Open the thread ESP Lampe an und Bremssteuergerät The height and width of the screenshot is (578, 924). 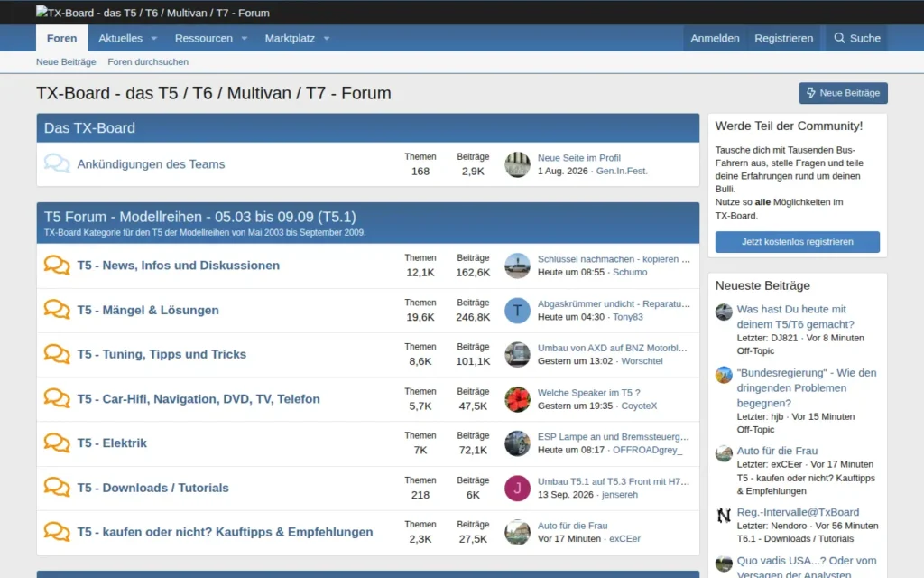613,437
